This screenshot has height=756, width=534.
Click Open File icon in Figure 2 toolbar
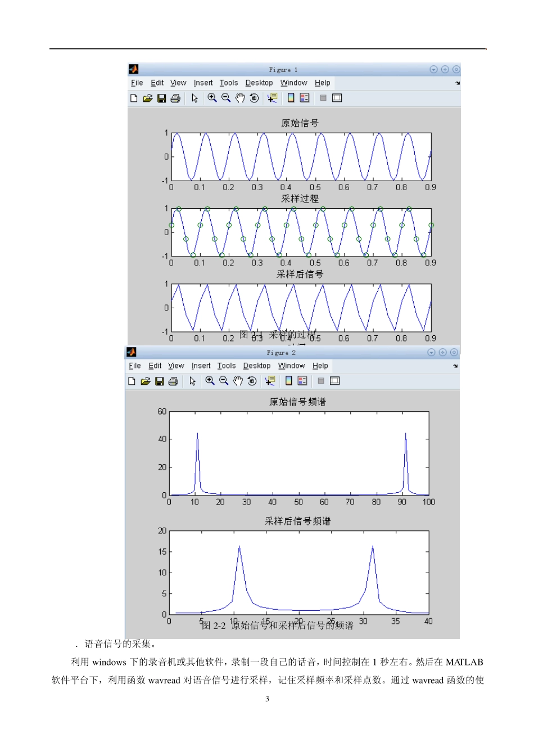click(x=146, y=381)
